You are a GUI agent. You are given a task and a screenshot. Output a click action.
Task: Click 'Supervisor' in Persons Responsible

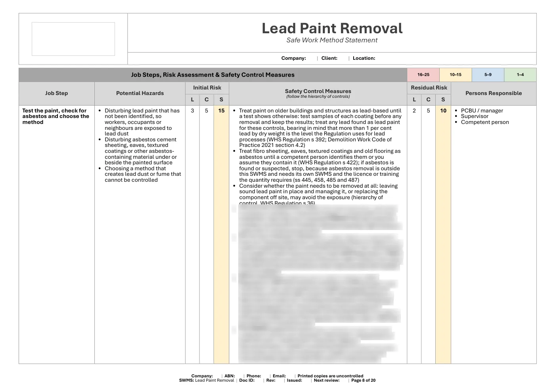475,116
